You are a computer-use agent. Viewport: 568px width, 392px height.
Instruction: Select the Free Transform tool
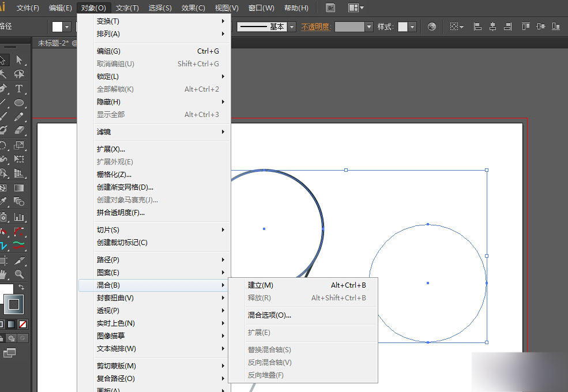tap(19, 159)
